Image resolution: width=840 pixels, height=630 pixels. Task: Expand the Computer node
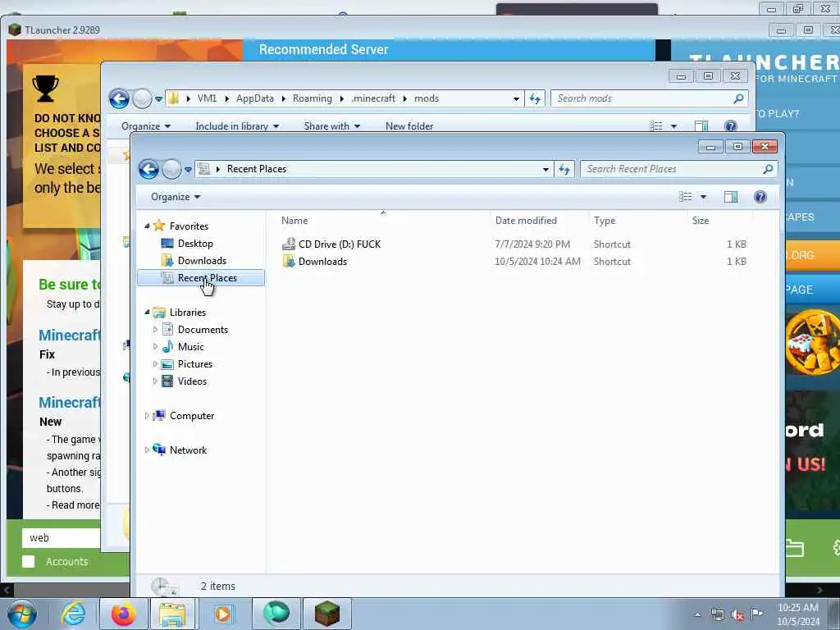point(147,416)
